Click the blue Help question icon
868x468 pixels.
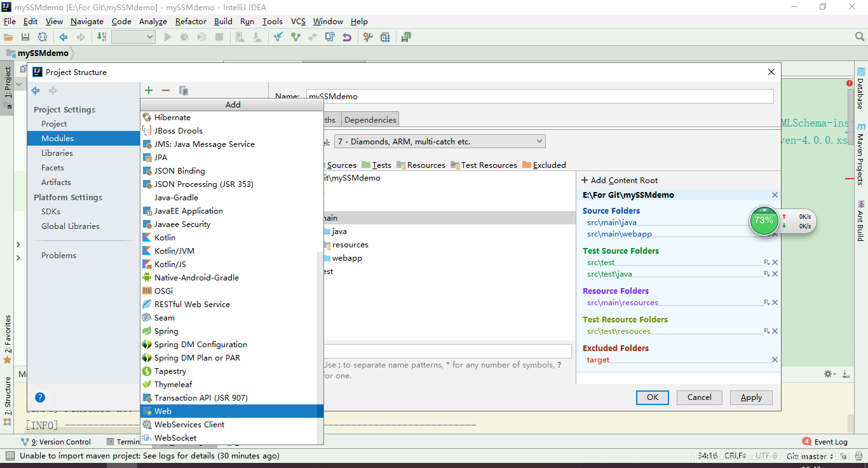40,397
